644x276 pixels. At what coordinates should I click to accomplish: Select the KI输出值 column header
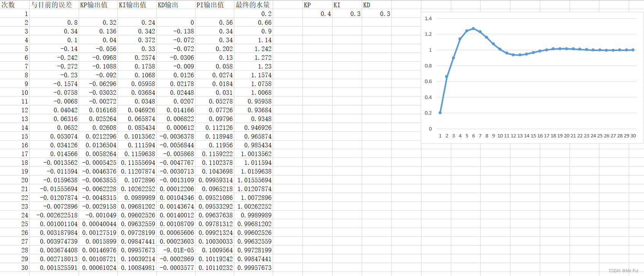[137, 5]
